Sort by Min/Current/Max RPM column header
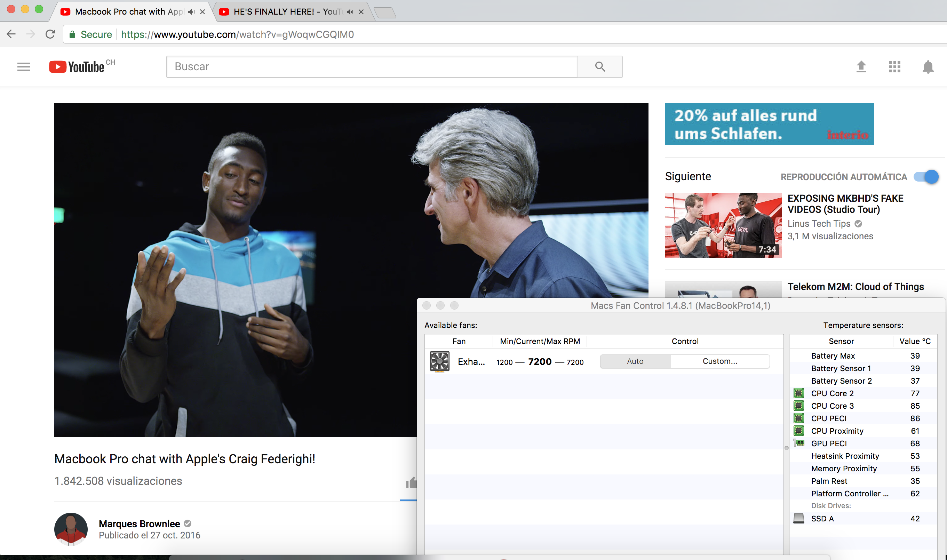The width and height of the screenshot is (947, 560). click(x=540, y=341)
